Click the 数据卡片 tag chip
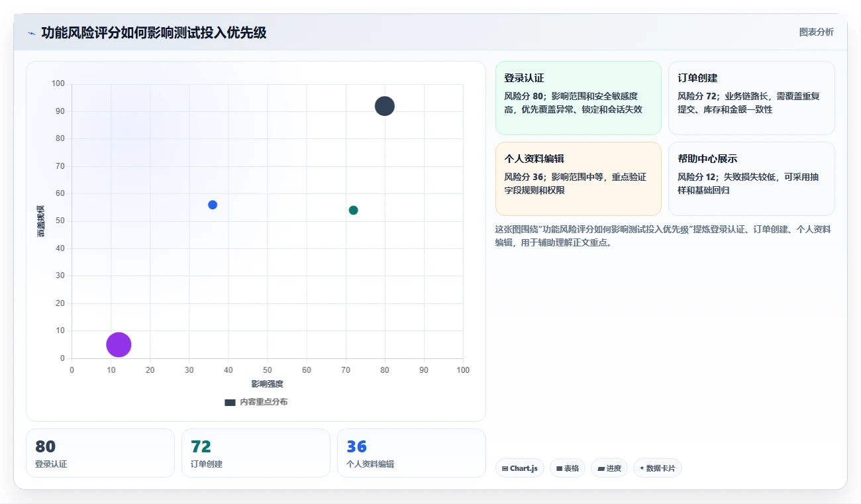This screenshot has height=504, width=861. click(x=658, y=468)
